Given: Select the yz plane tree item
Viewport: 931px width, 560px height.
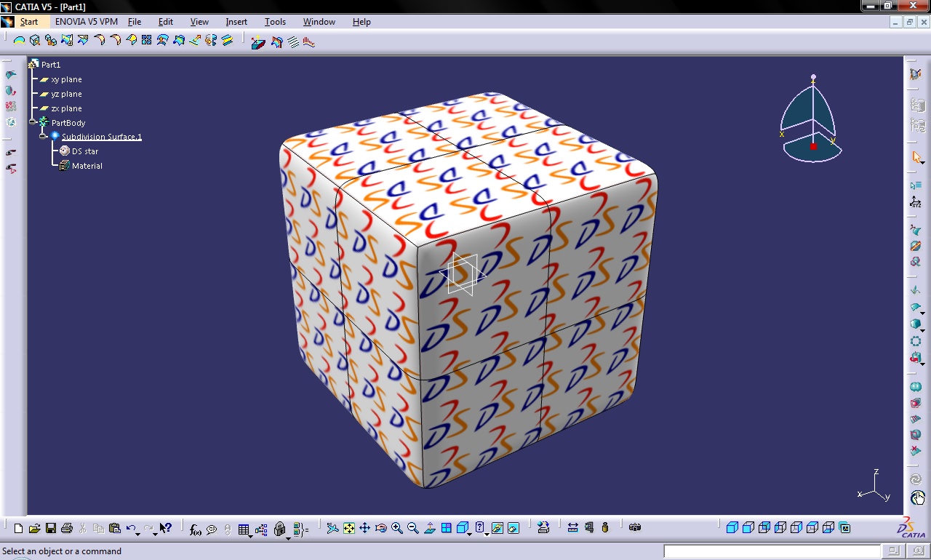Looking at the screenshot, I should pos(66,94).
